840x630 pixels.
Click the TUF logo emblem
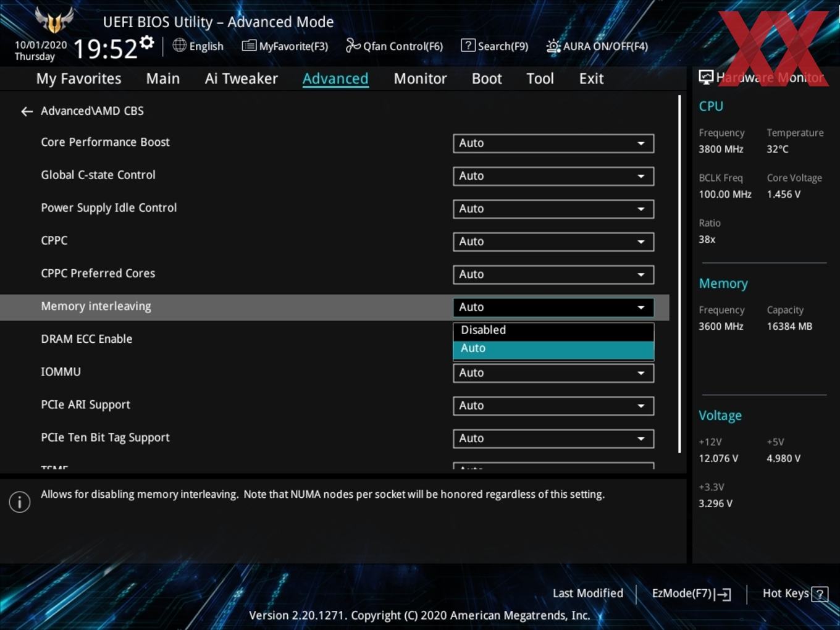[54, 20]
